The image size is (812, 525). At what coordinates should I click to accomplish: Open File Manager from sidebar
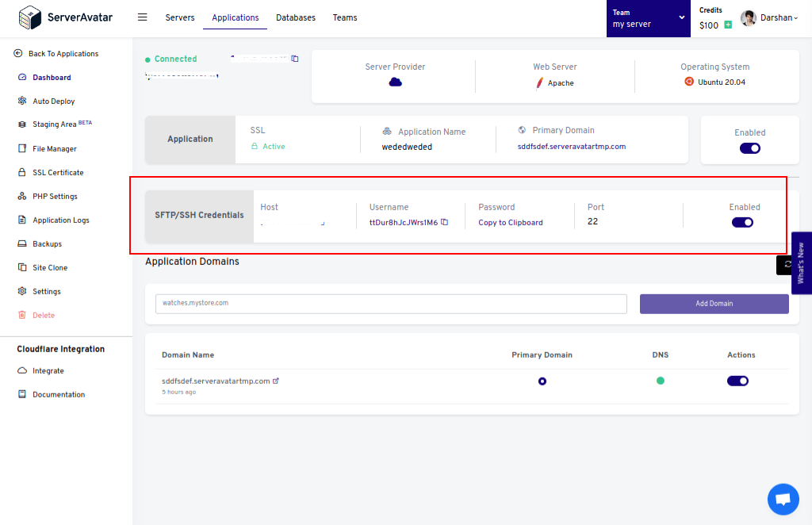click(x=55, y=148)
